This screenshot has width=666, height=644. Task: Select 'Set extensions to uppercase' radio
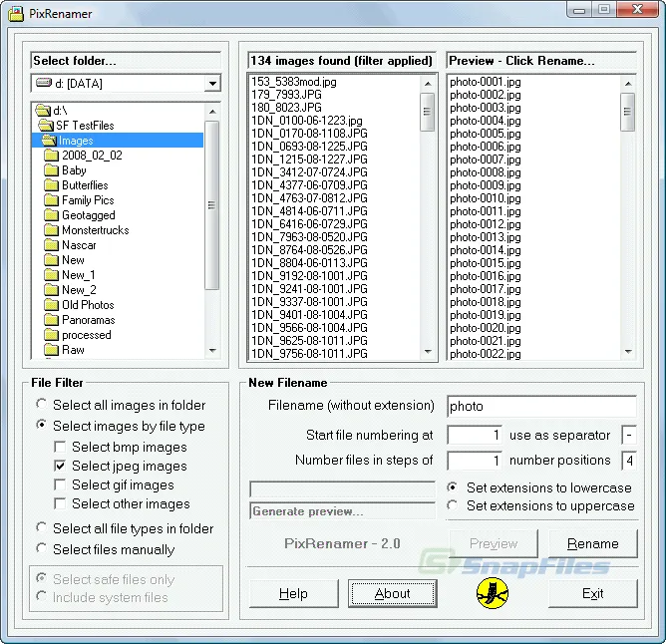click(x=453, y=505)
